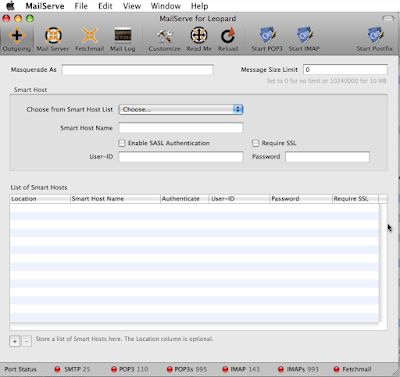Open the Help menu
This screenshot has width=400, height=377.
pyautogui.click(x=199, y=6)
